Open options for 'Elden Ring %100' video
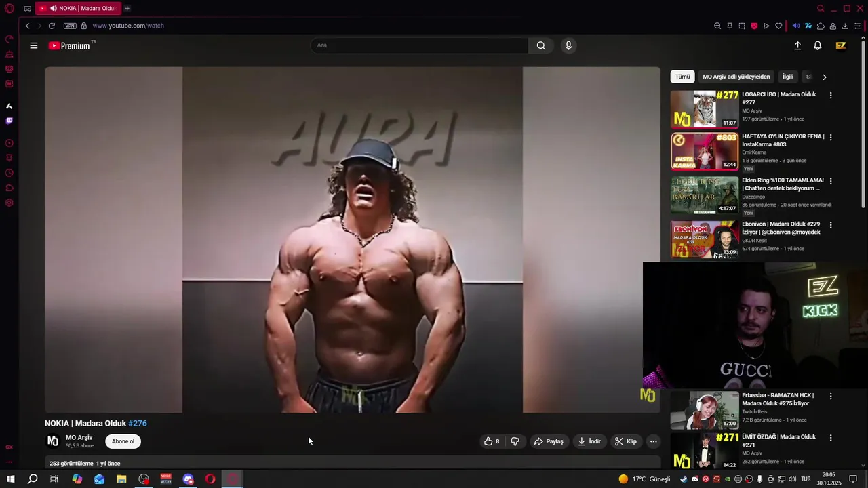 831,182
